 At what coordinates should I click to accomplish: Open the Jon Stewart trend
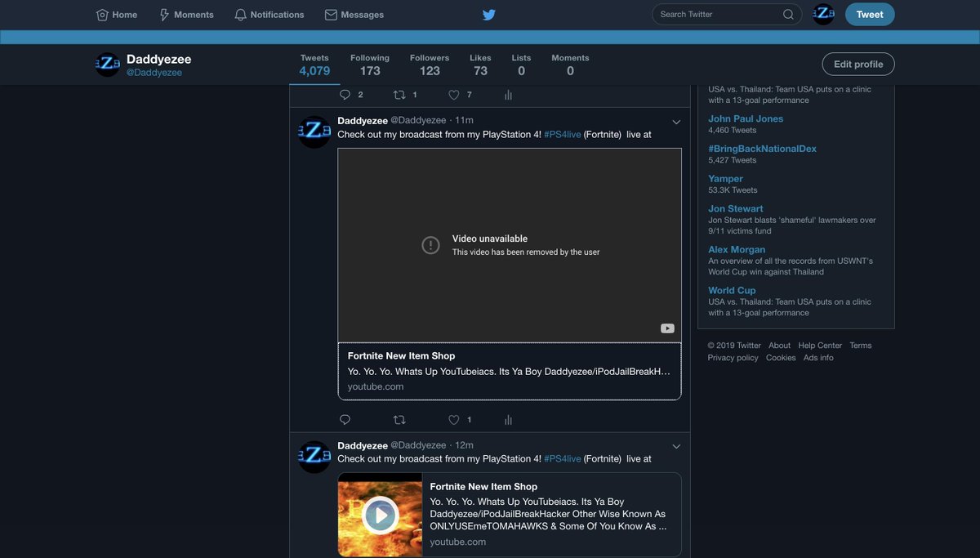736,208
